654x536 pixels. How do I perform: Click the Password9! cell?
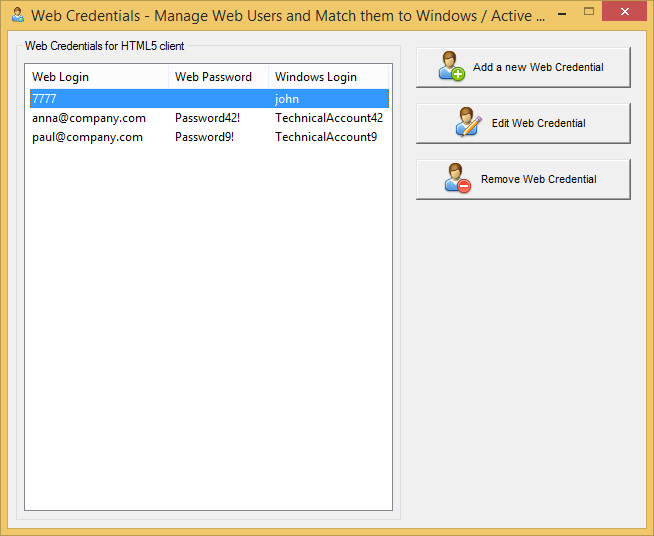tap(204, 137)
